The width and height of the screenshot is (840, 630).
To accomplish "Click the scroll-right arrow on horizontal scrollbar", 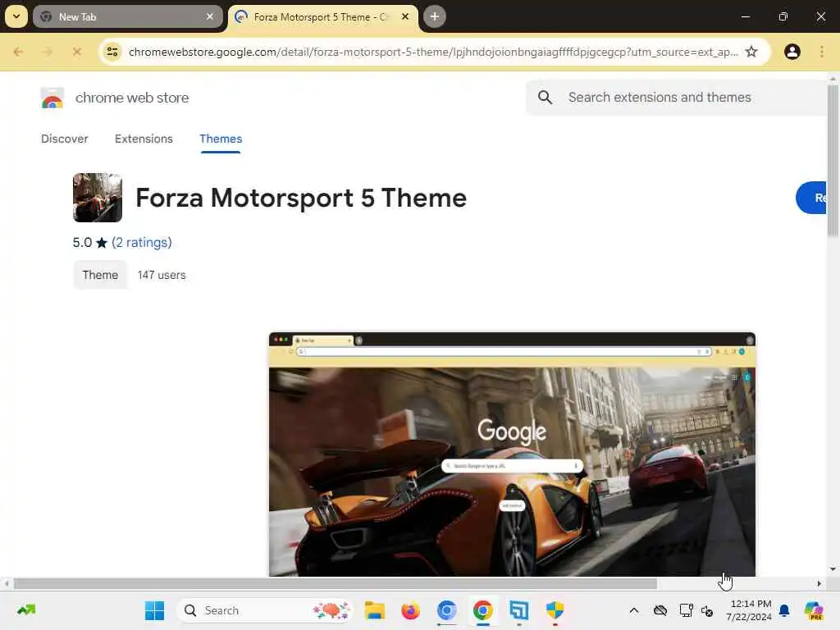I will click(x=819, y=583).
